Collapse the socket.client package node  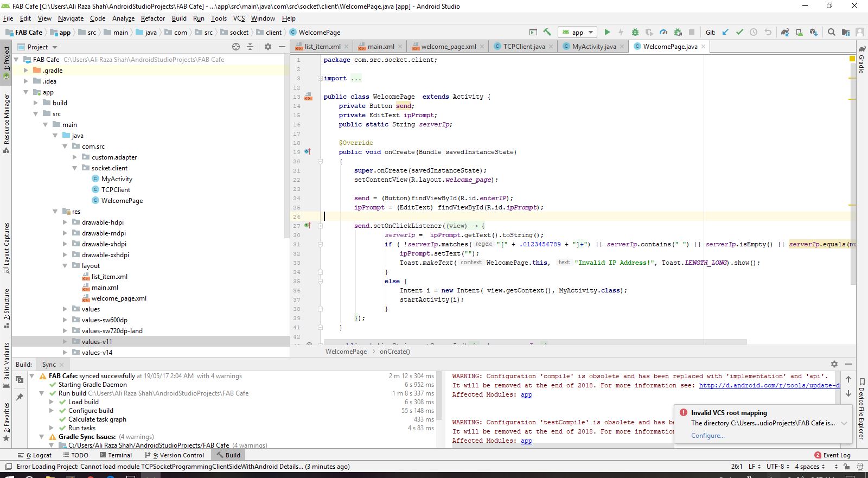tap(75, 168)
